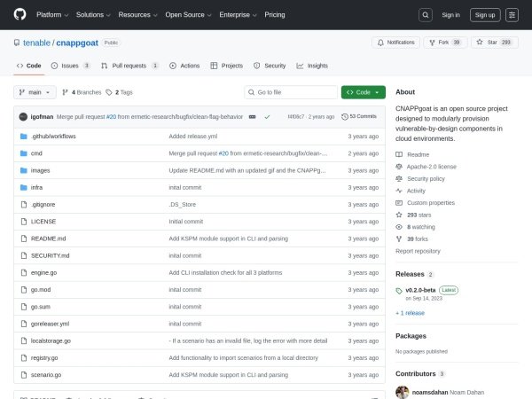The image size is (532, 399).
Task: Switch to the Insights tab
Action: point(312,66)
